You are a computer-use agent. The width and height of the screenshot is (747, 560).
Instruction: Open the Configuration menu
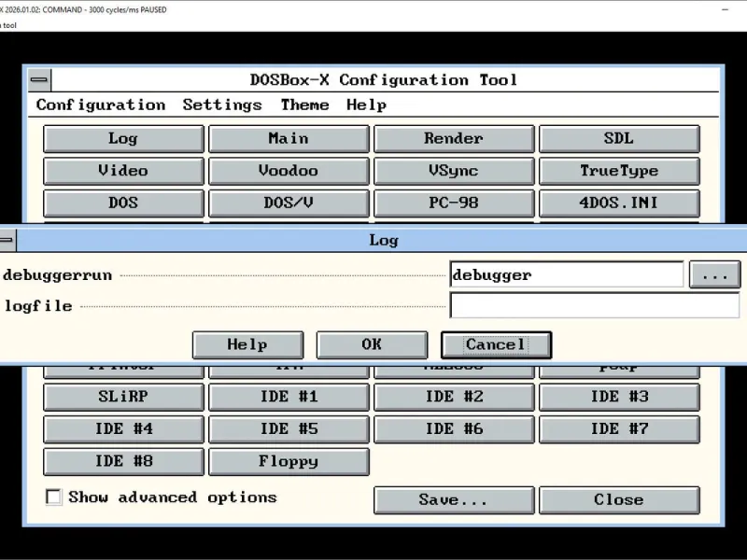(x=101, y=105)
